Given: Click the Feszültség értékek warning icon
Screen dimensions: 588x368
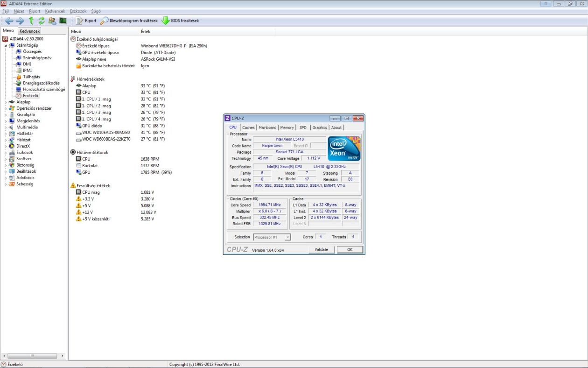Looking at the screenshot, I should click(73, 185).
